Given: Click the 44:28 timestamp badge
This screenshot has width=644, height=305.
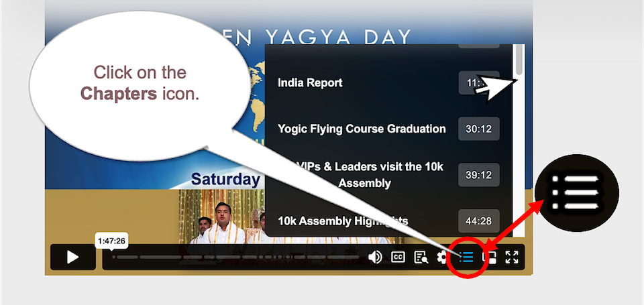Looking at the screenshot, I should pos(479,221).
